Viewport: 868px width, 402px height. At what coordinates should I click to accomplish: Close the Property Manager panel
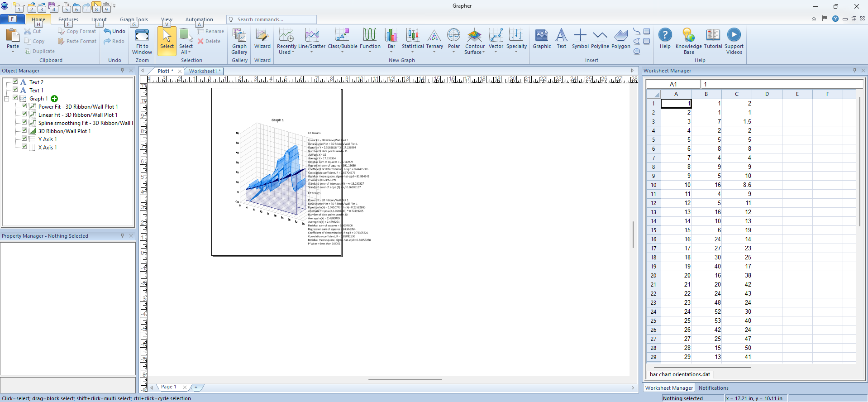[x=131, y=236]
